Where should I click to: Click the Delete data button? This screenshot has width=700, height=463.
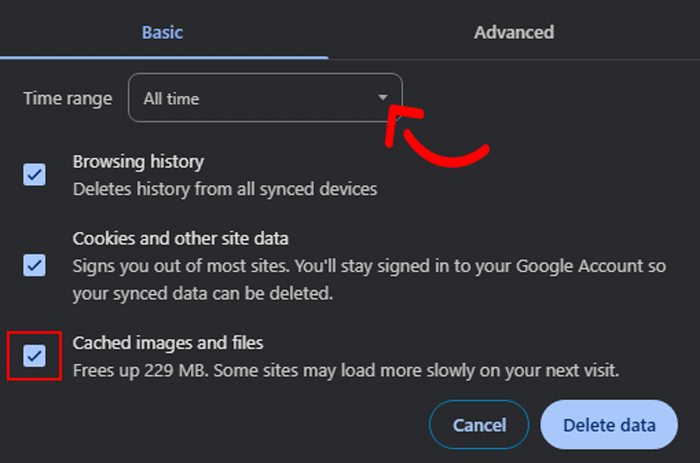tap(609, 425)
